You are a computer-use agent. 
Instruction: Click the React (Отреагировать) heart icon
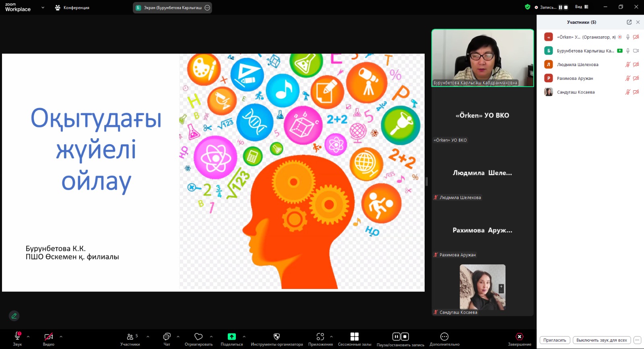pyautogui.click(x=198, y=337)
